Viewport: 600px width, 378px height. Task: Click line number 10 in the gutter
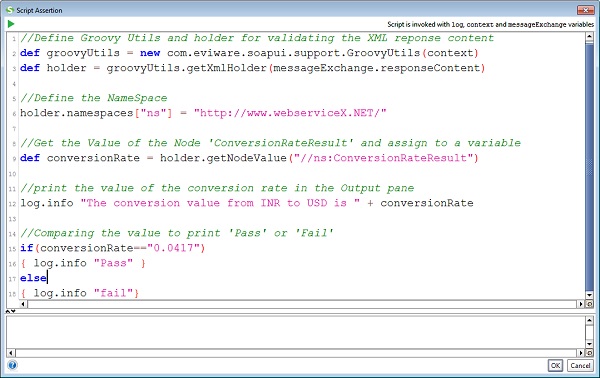(12, 174)
